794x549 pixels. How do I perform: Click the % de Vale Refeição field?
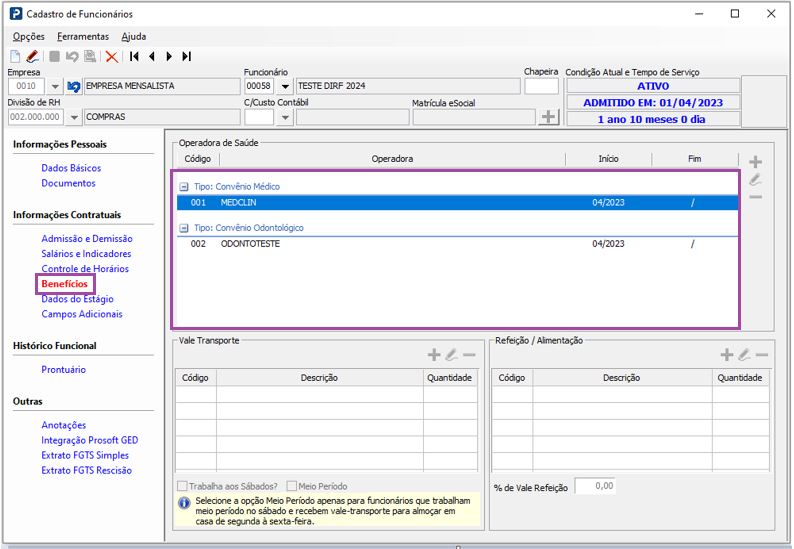click(x=594, y=486)
